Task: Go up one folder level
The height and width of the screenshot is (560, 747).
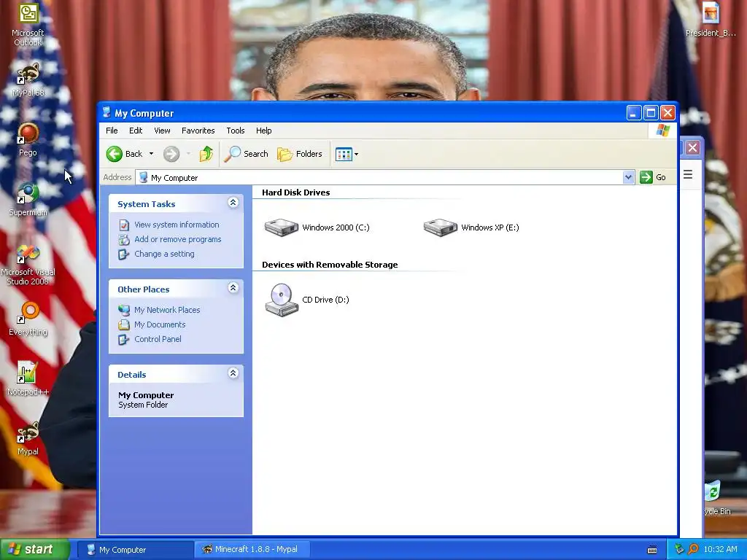Action: pos(206,154)
